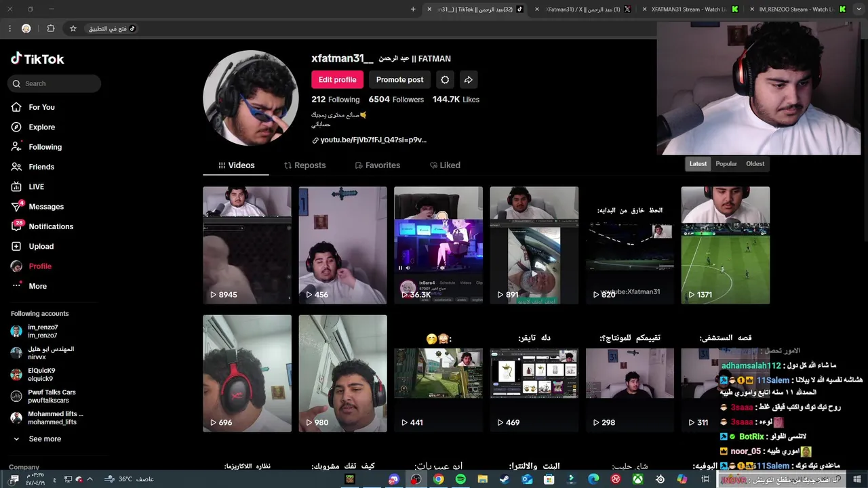Open Messages in the sidebar

(45, 207)
